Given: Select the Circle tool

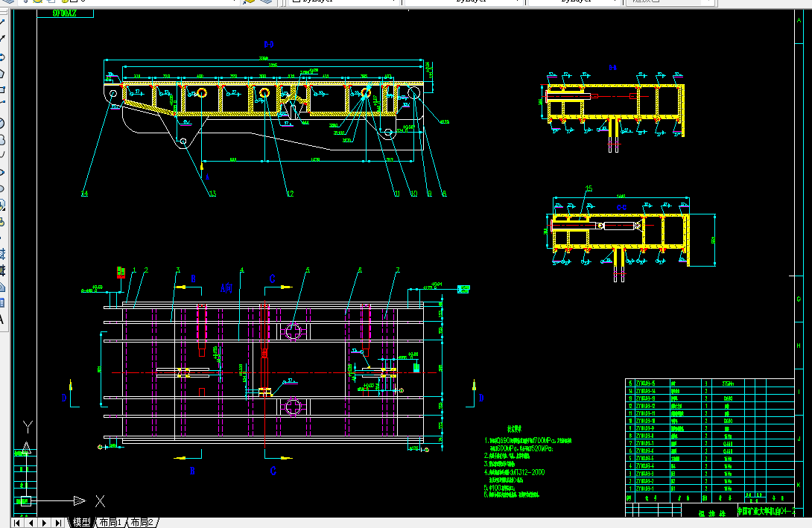Looking at the screenshot, I should tap(1, 123).
